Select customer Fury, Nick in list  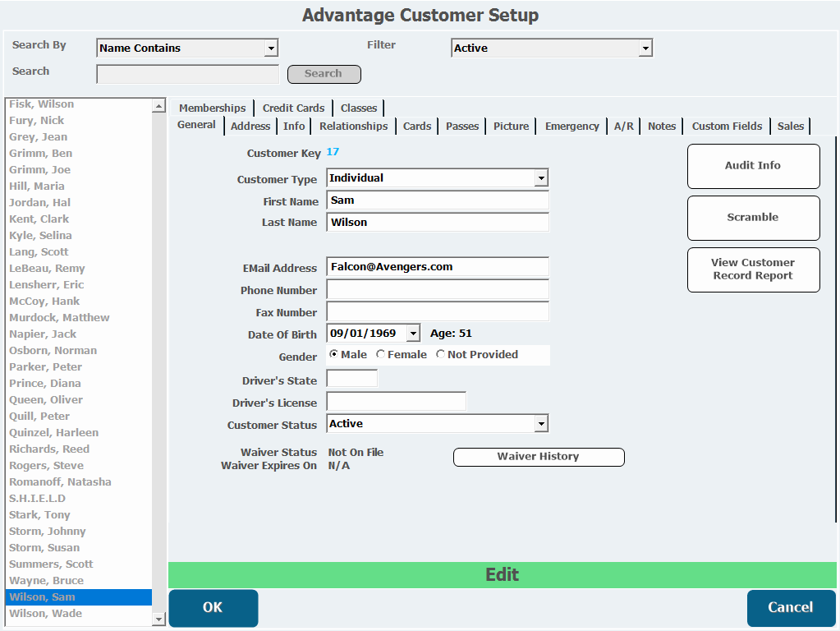(x=78, y=121)
